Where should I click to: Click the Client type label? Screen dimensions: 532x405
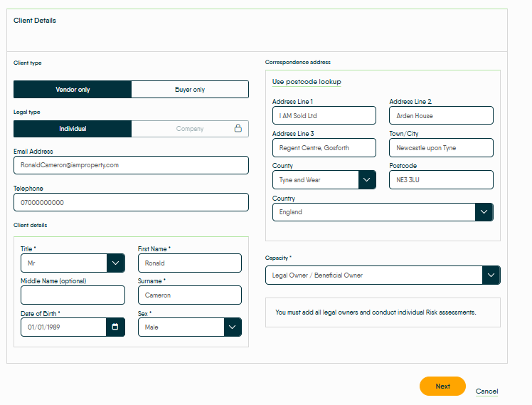click(x=28, y=63)
